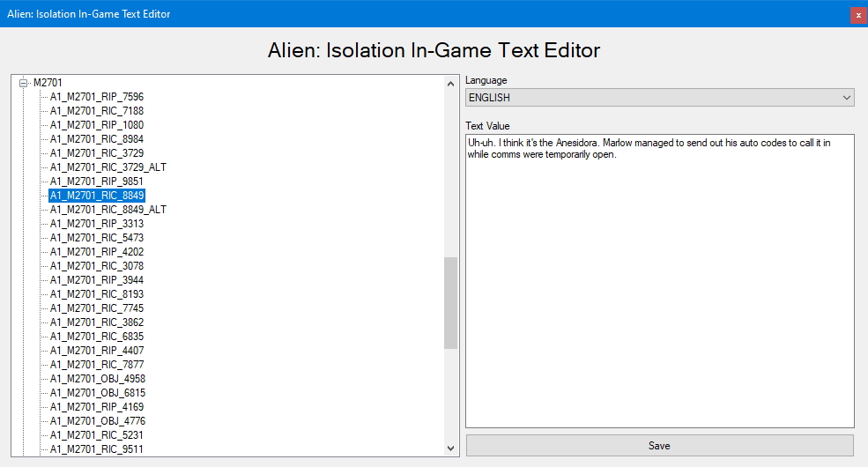Select A1_M2701_OBJ_4958 entry
This screenshot has height=467, width=868.
[98, 379]
